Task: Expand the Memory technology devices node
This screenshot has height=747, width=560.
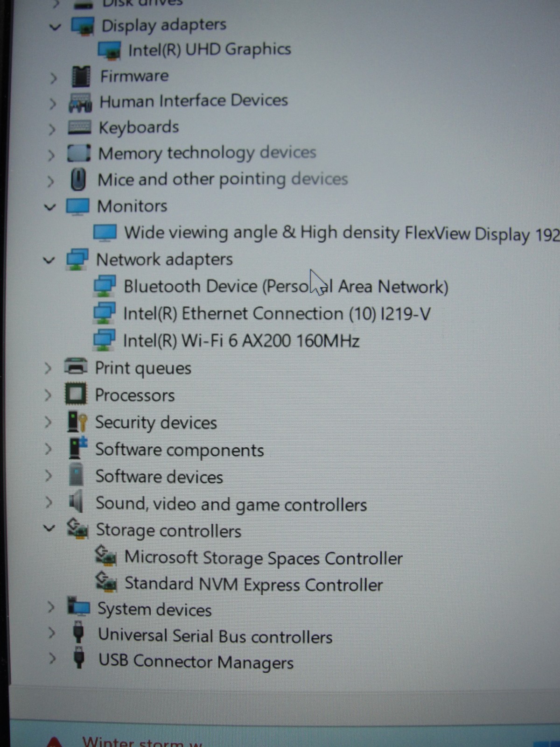Action: [x=51, y=155]
